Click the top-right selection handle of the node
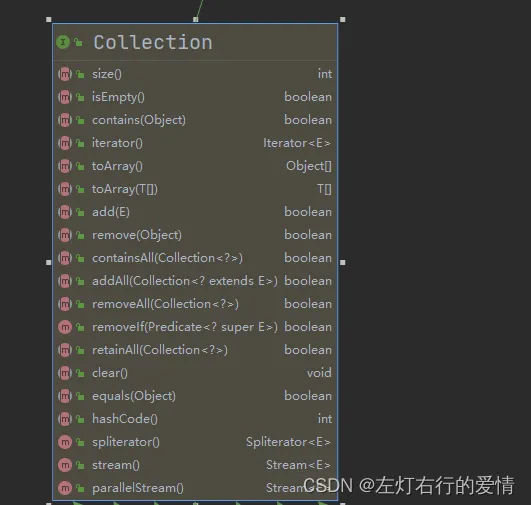This screenshot has height=505, width=531. tap(342, 20)
